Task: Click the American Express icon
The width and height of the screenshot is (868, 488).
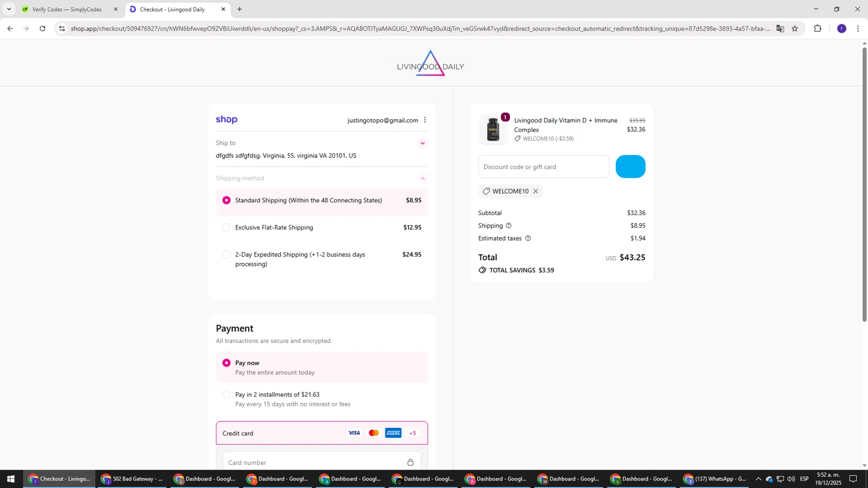Action: click(x=393, y=433)
